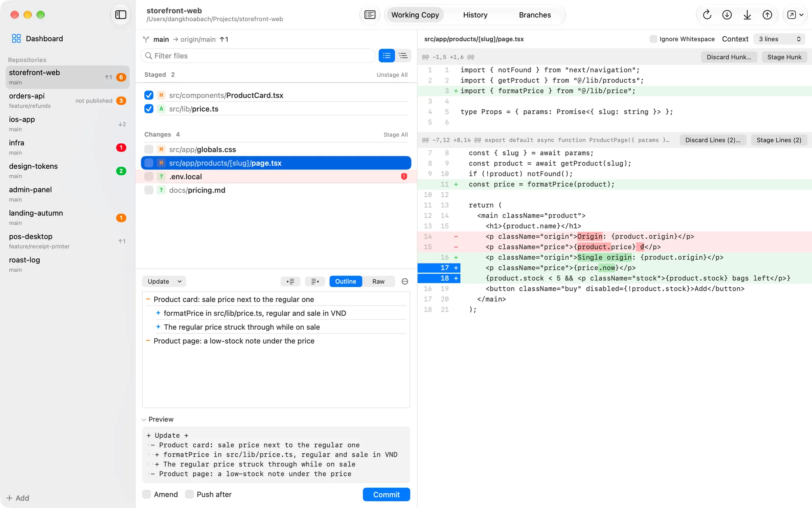Click the outdent outline item icon
Image resolution: width=812 pixels, height=508 pixels.
pos(315,281)
